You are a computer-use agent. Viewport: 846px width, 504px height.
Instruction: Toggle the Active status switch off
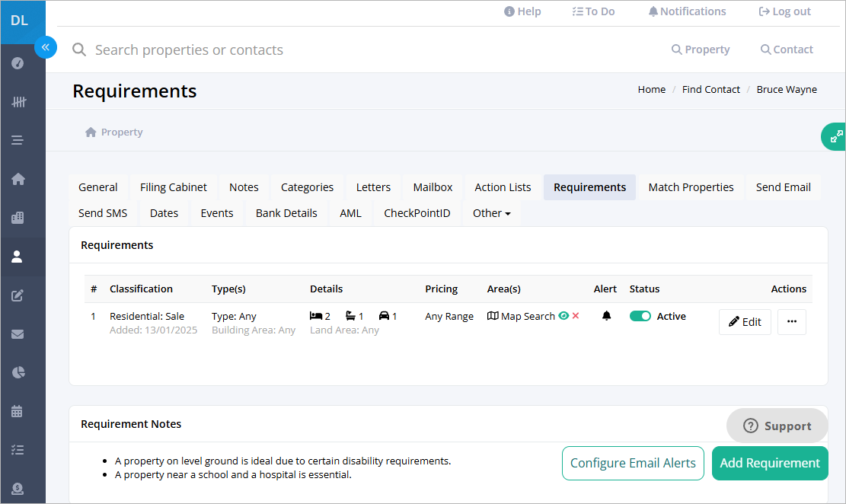[640, 316]
